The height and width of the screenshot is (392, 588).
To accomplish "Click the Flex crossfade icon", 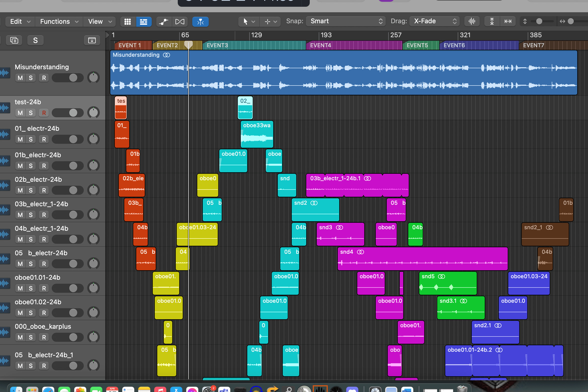I will point(180,22).
